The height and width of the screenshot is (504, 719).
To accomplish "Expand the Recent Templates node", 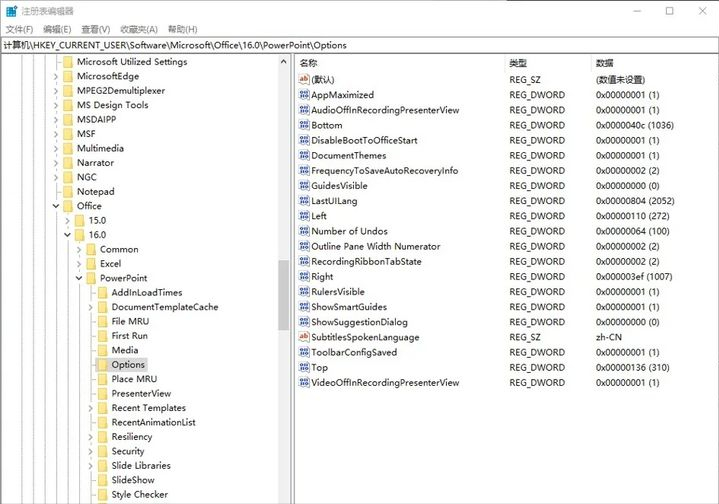I will [x=90, y=408].
